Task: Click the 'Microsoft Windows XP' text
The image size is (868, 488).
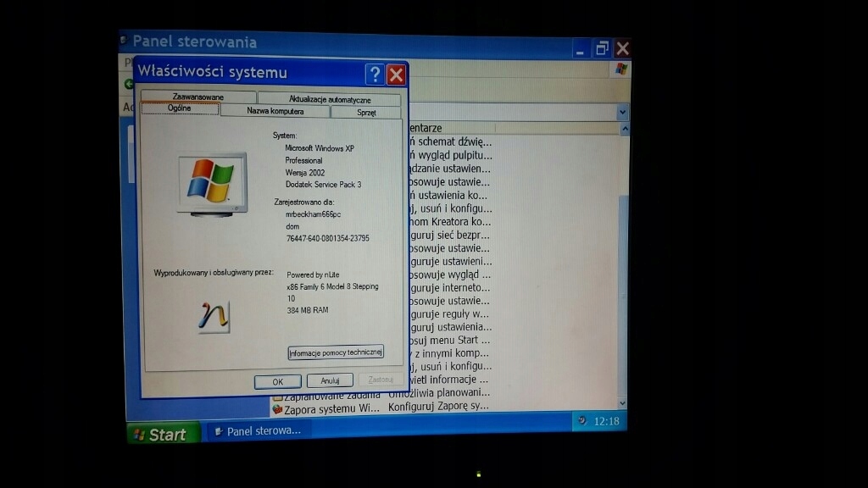Action: [x=320, y=148]
